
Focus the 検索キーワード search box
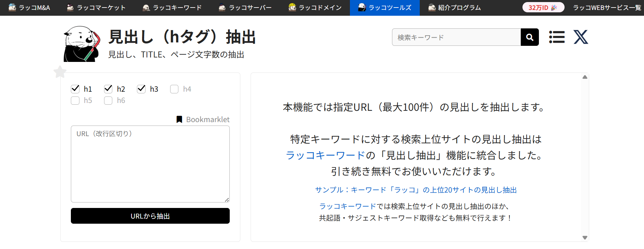coord(456,37)
